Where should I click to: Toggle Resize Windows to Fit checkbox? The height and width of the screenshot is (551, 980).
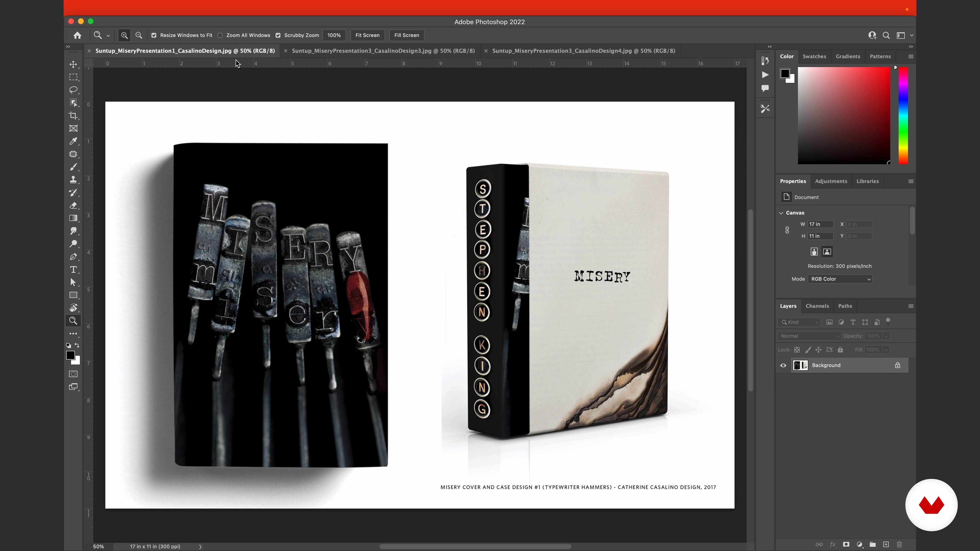[x=154, y=35]
